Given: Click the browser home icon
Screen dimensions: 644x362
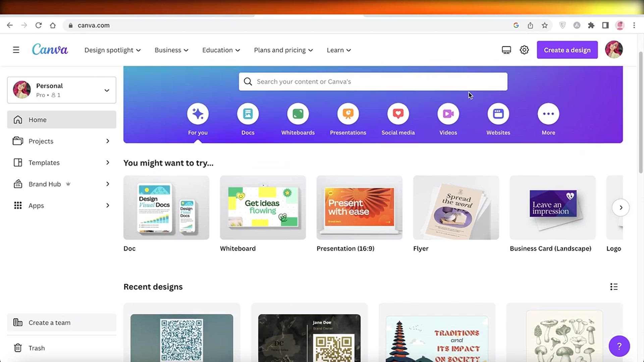Looking at the screenshot, I should pyautogui.click(x=53, y=25).
